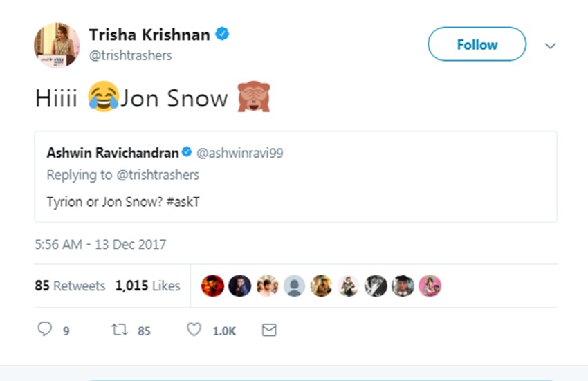588x381 pixels.
Task: Click the Ashwin Ravichandran author name
Action: 112,153
